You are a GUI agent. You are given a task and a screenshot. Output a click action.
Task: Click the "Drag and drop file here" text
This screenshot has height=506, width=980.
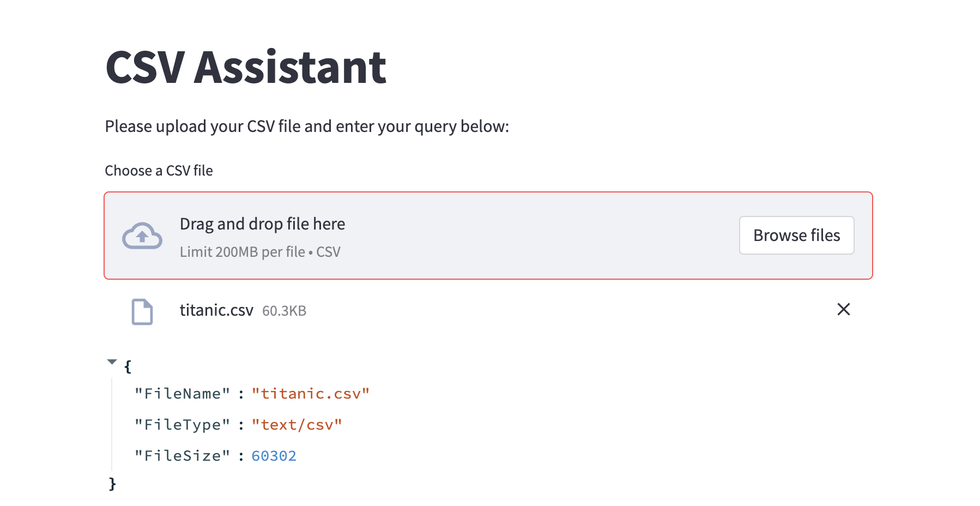coord(262,224)
